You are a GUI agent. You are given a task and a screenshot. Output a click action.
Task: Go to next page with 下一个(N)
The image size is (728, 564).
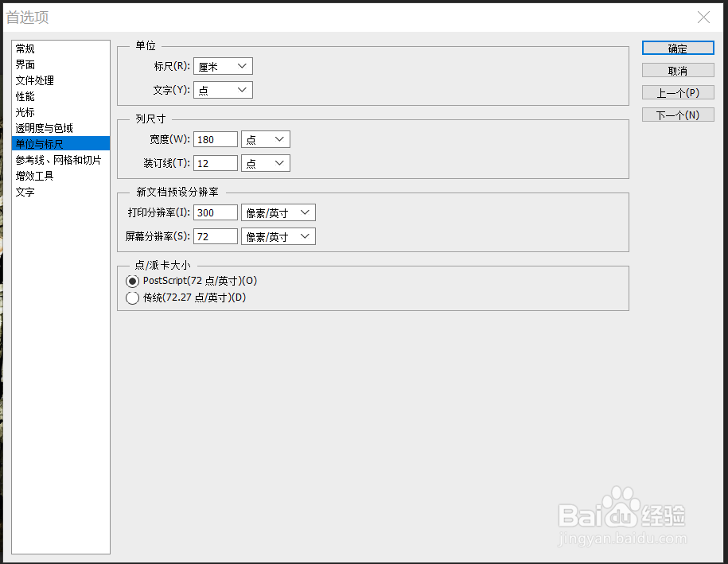click(x=678, y=115)
